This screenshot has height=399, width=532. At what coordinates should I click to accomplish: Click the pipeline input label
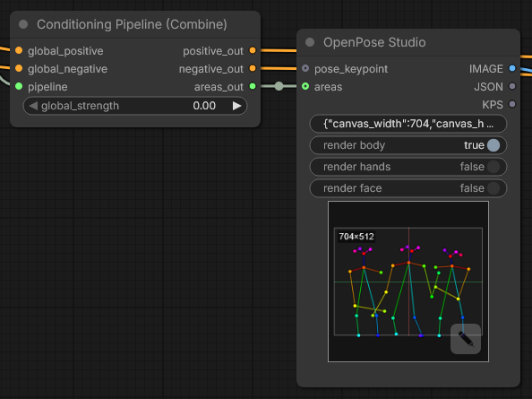pyautogui.click(x=47, y=87)
